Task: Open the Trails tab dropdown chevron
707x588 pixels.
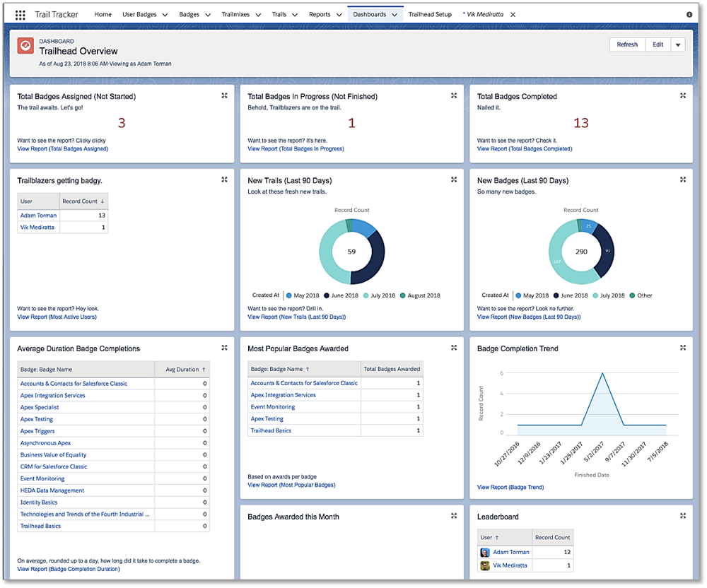Action: 295,15
